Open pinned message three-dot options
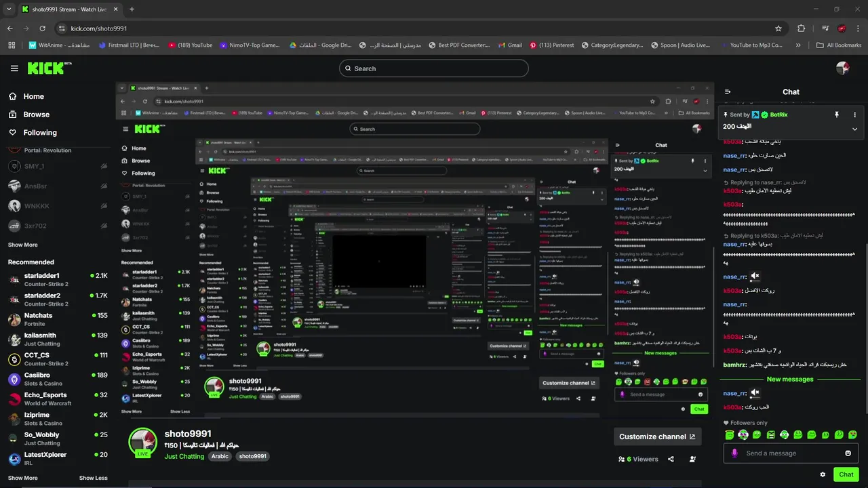The width and height of the screenshot is (868, 488). pyautogui.click(x=854, y=115)
